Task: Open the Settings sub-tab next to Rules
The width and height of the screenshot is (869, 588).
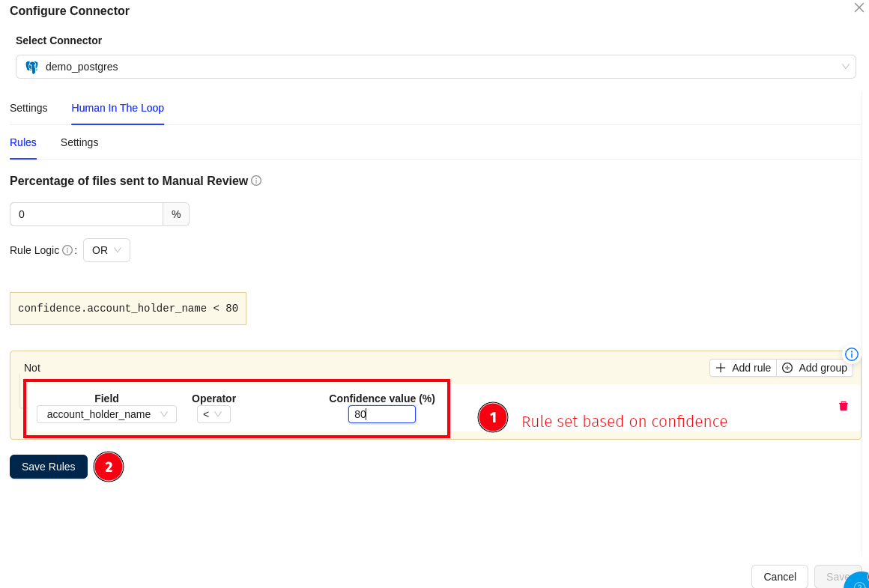Action: tap(79, 142)
